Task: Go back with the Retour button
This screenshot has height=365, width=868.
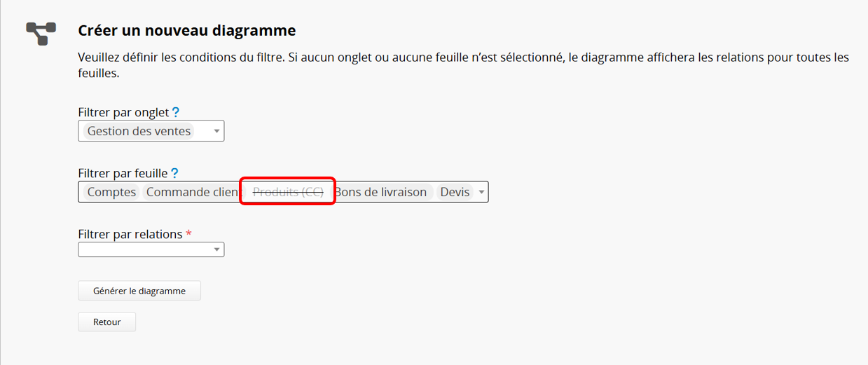Action: coord(106,322)
